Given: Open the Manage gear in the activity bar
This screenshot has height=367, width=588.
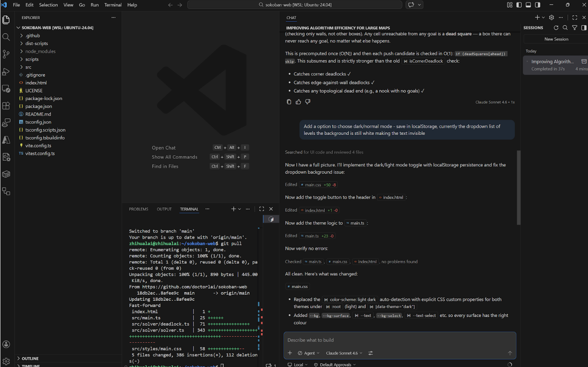Looking at the screenshot, I should point(6,361).
